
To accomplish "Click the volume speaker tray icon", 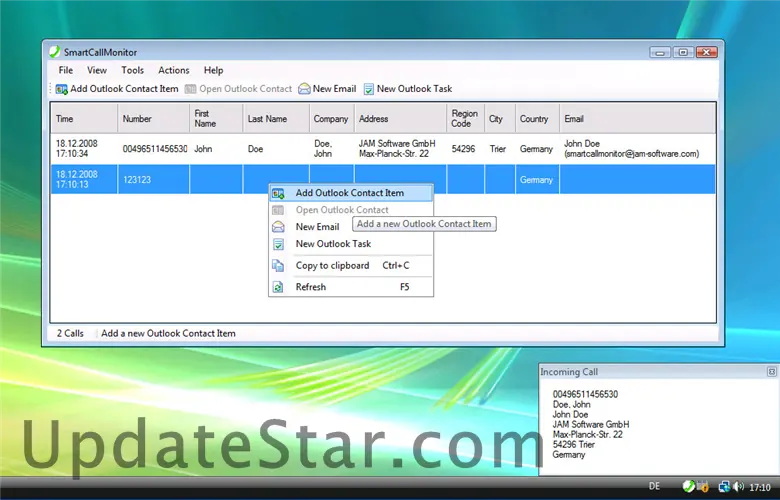I will pyautogui.click(x=739, y=486).
